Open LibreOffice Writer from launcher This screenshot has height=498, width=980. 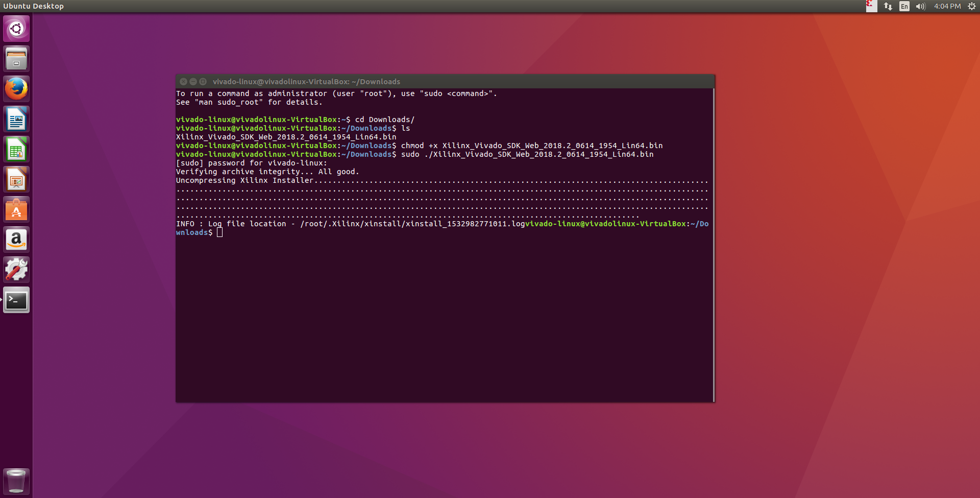tap(16, 119)
